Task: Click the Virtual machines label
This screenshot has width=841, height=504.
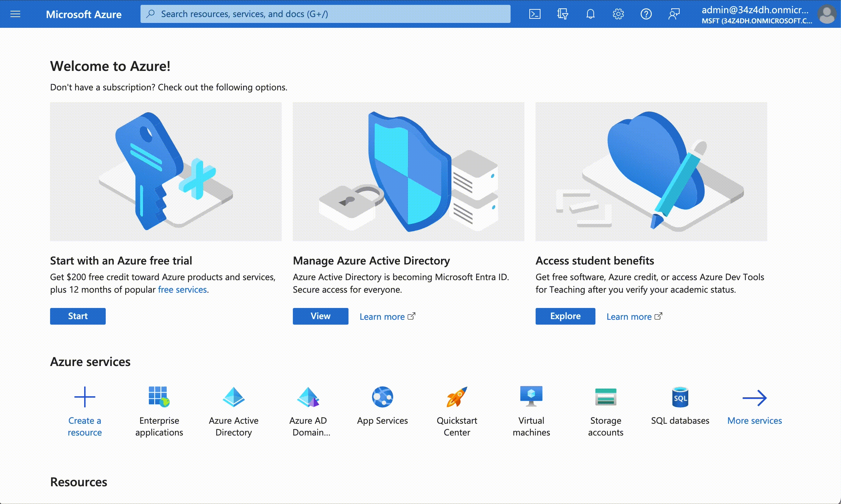Action: (x=531, y=426)
